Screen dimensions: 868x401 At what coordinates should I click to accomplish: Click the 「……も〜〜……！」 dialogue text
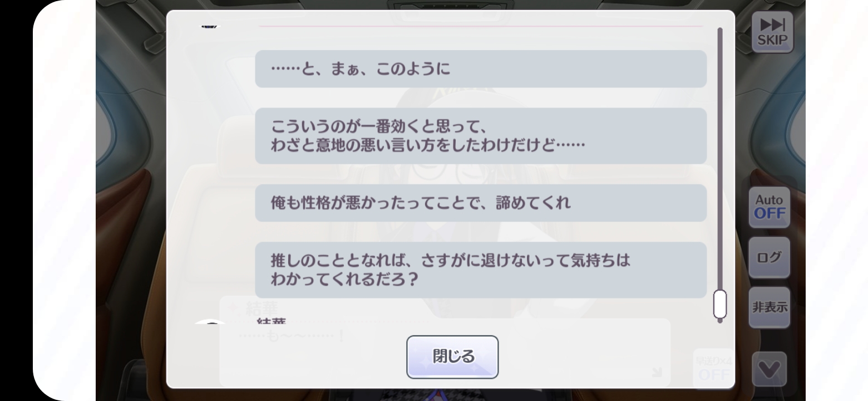[292, 338]
